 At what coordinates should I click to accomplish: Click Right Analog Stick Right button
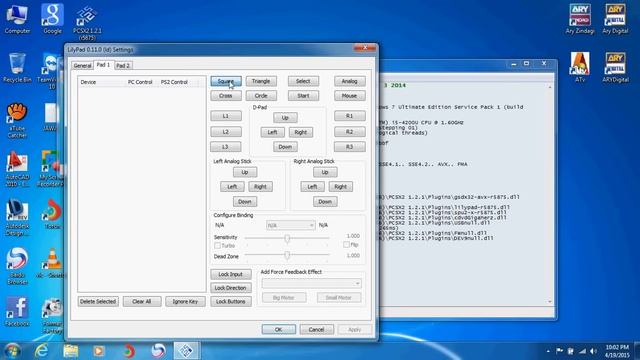pyautogui.click(x=341, y=187)
